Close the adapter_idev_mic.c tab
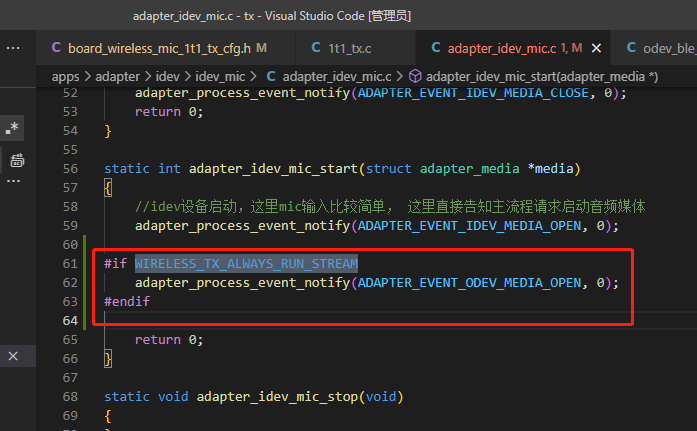Viewport: 697px width, 431px height. tap(597, 48)
